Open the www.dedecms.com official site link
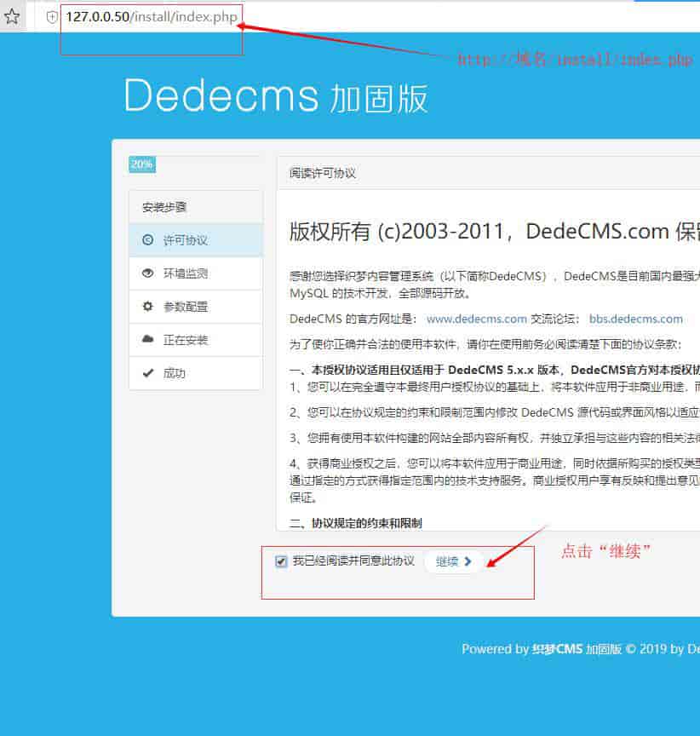Viewport: 700px width, 736px height. click(476, 318)
